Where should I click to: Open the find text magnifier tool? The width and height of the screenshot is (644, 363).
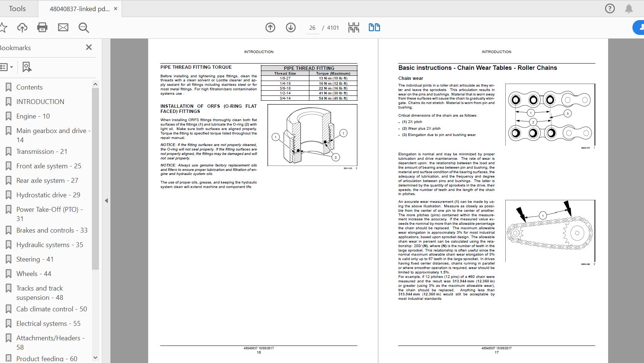pyautogui.click(x=84, y=27)
